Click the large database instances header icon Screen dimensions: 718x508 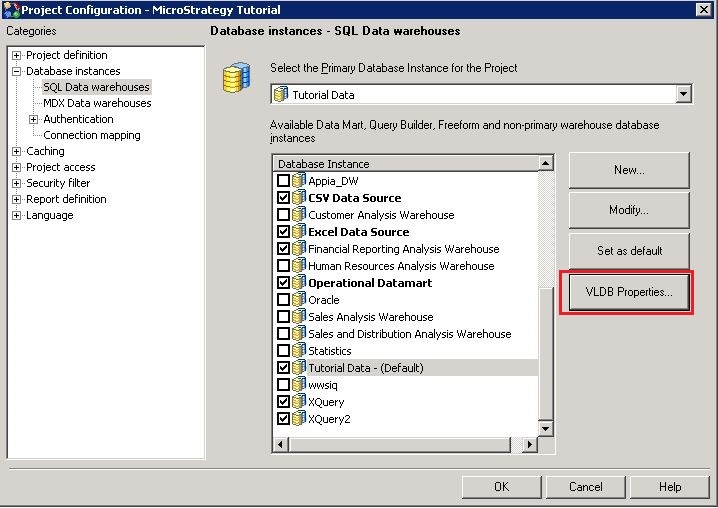236,78
